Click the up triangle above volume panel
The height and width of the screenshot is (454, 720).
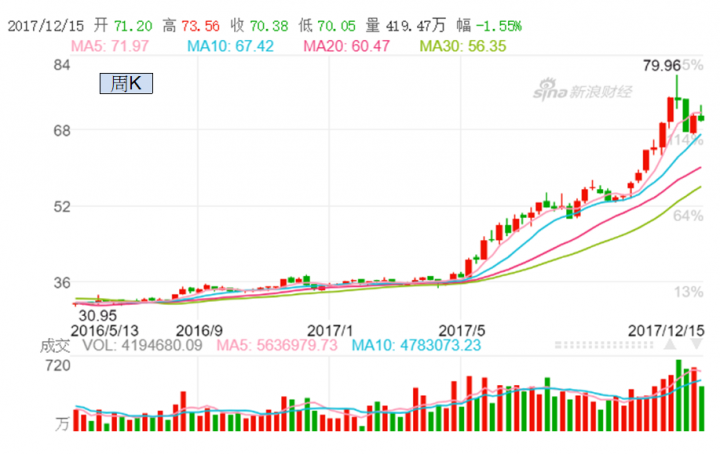(670, 344)
